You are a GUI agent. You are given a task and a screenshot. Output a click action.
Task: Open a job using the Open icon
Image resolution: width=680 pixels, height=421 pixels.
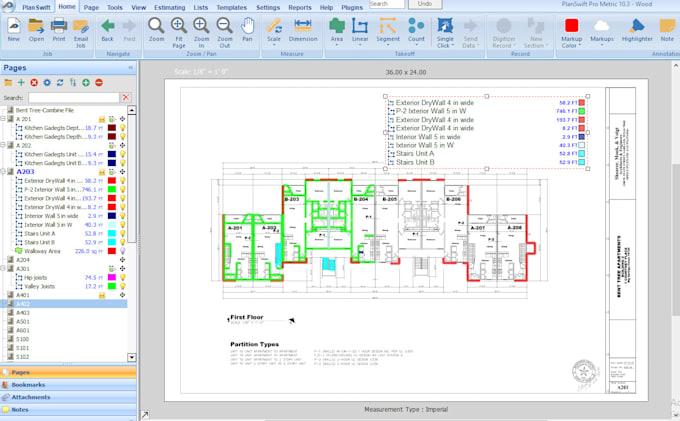click(x=36, y=30)
